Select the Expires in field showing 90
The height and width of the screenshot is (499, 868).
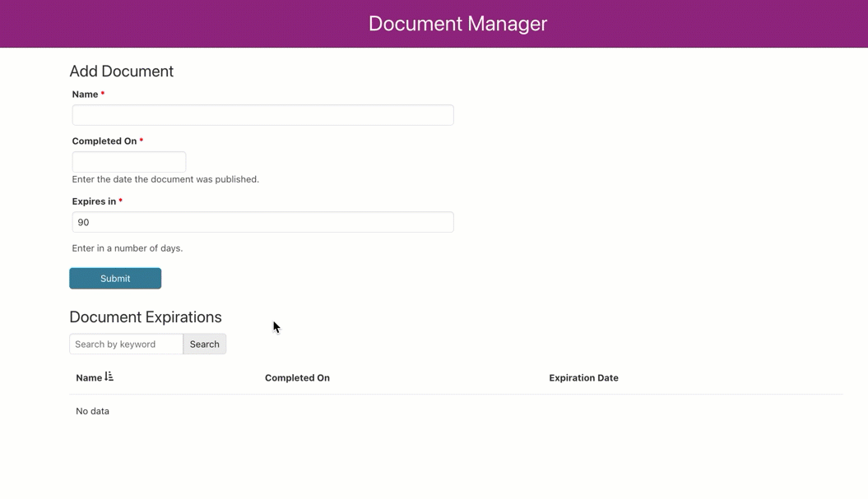[x=262, y=222]
